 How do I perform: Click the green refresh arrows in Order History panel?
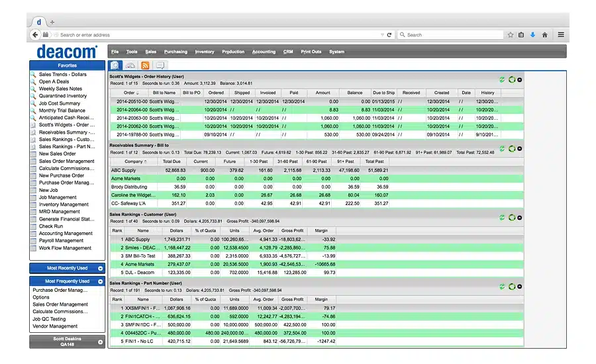pyautogui.click(x=502, y=79)
